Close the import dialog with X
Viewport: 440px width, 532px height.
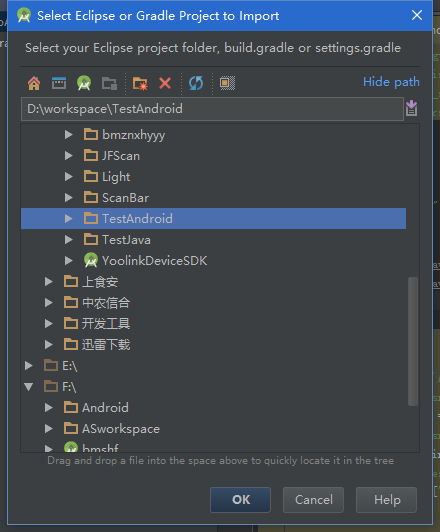click(417, 15)
